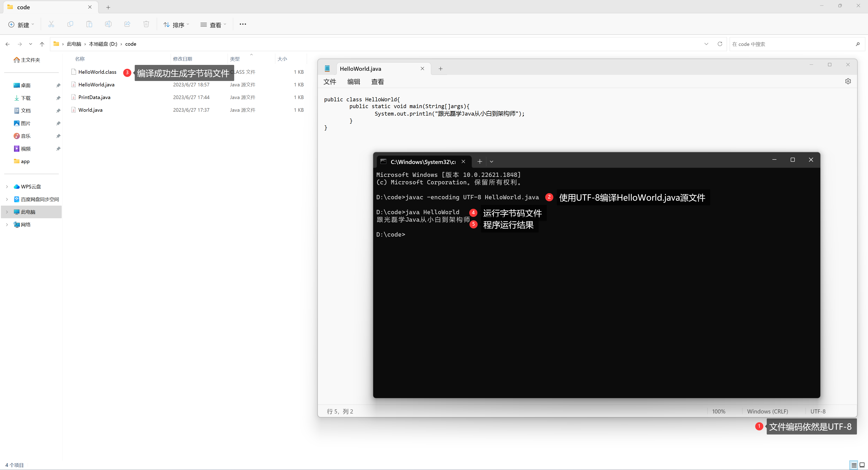
Task: Click the Delete trash icon in Explorer toolbar
Action: [146, 24]
